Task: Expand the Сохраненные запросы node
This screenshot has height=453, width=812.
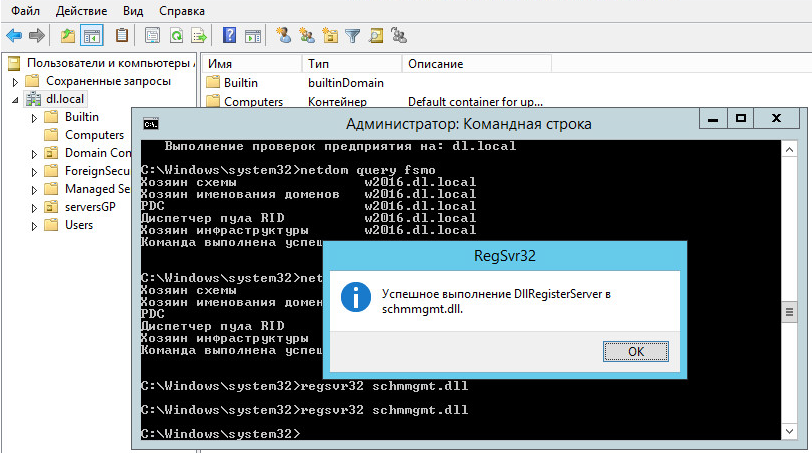Action: (x=15, y=82)
